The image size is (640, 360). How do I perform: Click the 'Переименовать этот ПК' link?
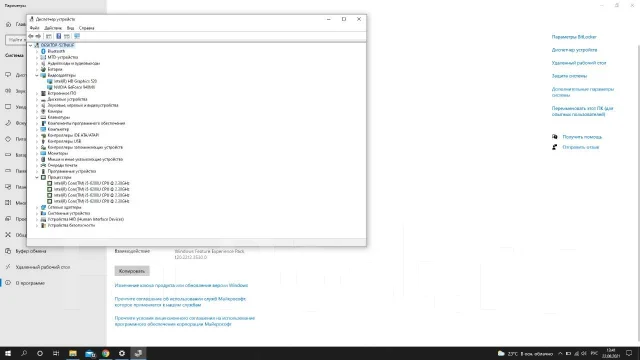[582, 111]
